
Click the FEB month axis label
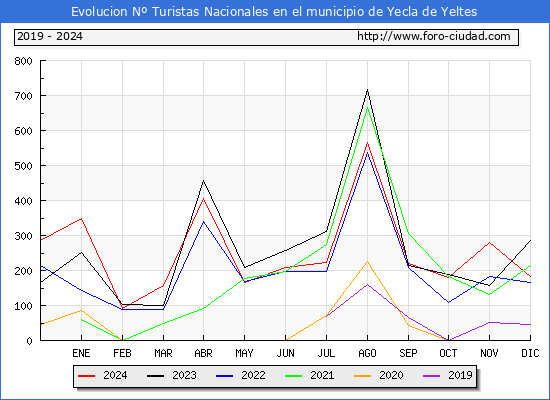pyautogui.click(x=122, y=353)
